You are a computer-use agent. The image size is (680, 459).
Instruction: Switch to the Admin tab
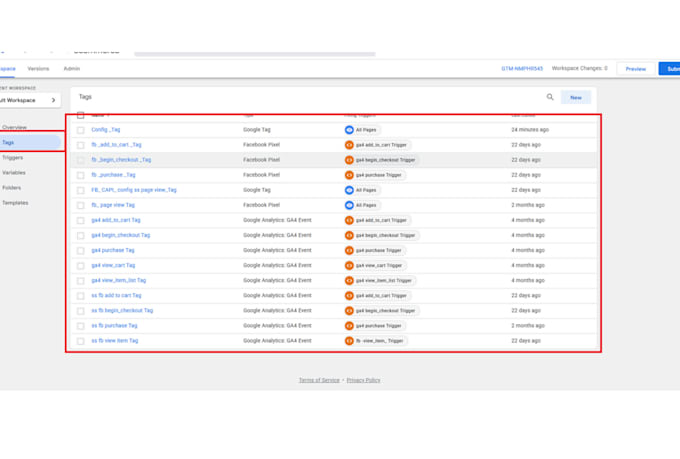(x=72, y=69)
